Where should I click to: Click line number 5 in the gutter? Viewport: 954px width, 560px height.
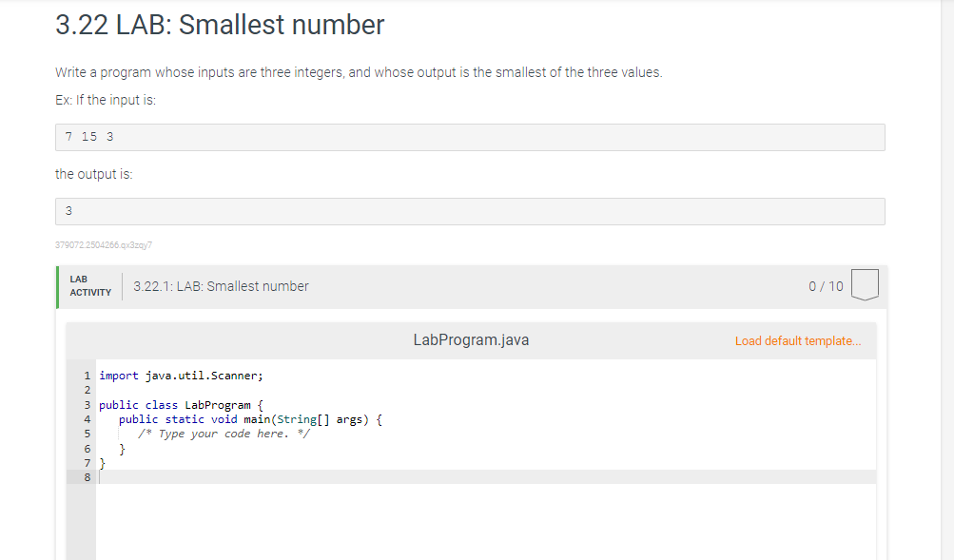click(87, 434)
